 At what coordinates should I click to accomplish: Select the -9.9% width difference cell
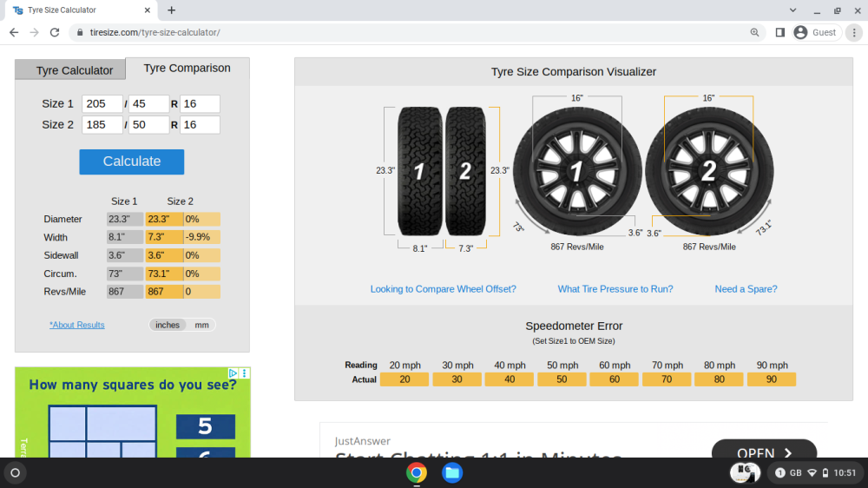(201, 237)
